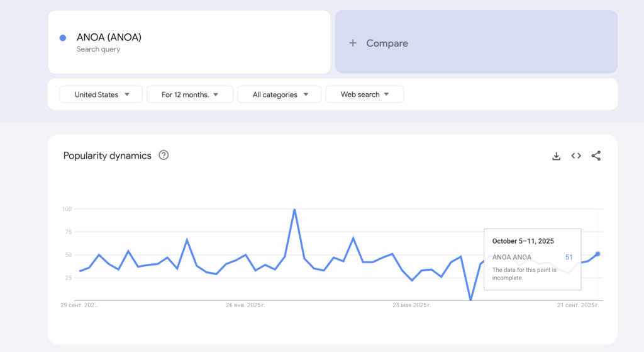Click the Popularity dynamics heading
Image resolution: width=644 pixels, height=352 pixels.
[x=107, y=156]
